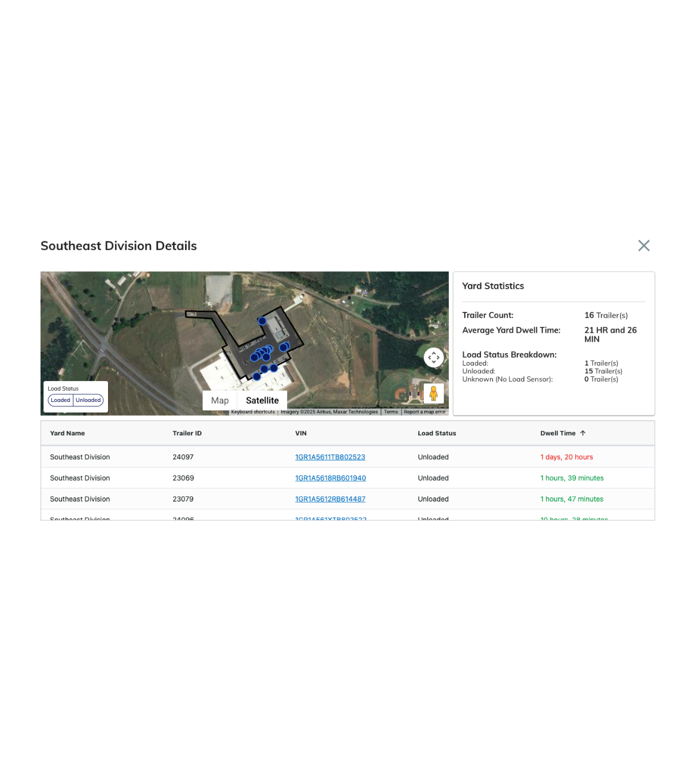Viewport: 700px width, 764px height.
Task: Open map camera controls button
Action: coord(434,357)
